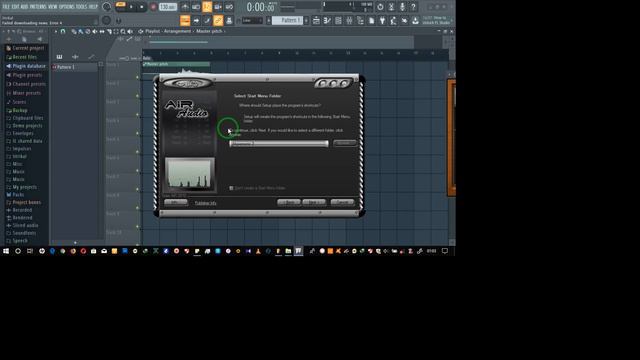This screenshot has height=360, width=640.
Task: Toggle the metronome button
Action: pos(185,7)
